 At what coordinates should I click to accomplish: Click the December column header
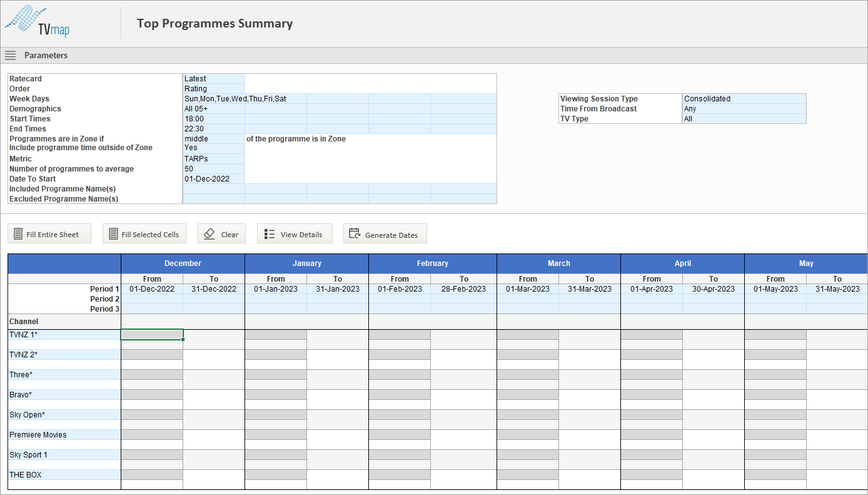[x=183, y=263]
